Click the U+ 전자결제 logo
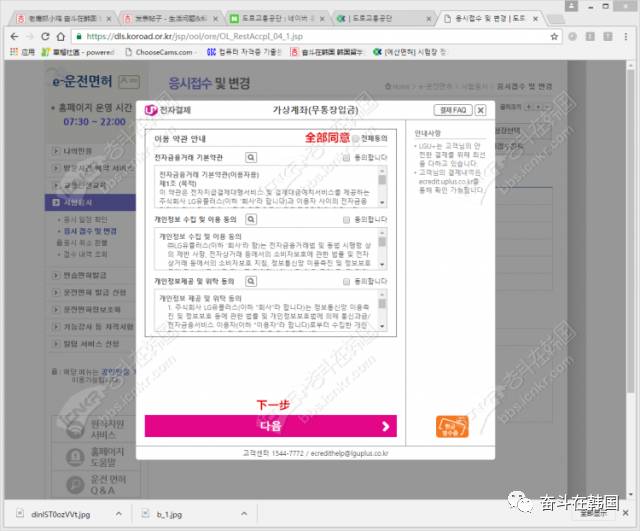The width and height of the screenshot is (640, 531). click(x=168, y=110)
